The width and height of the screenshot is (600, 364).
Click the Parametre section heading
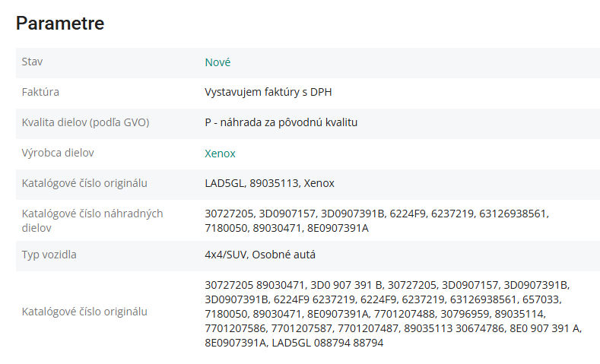click(x=60, y=24)
